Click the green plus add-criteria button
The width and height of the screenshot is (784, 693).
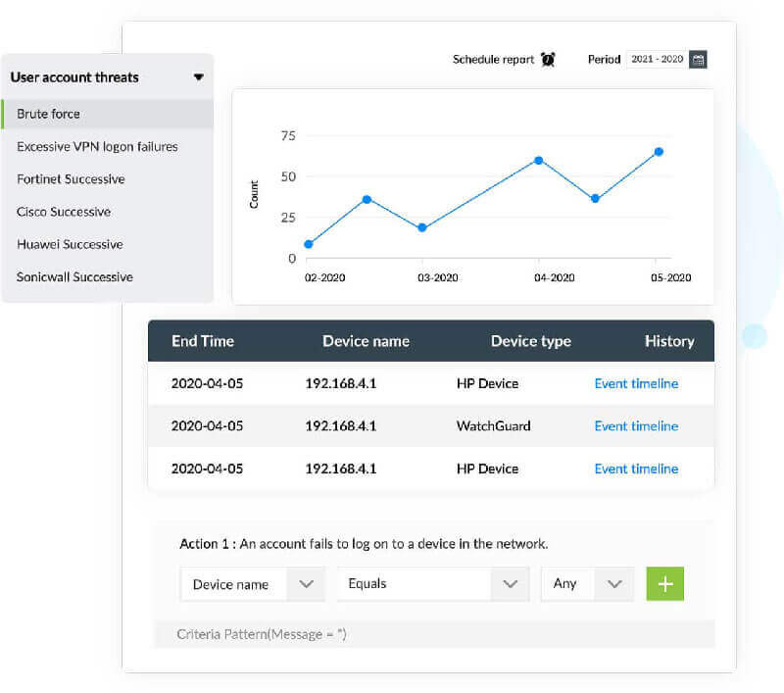664,583
